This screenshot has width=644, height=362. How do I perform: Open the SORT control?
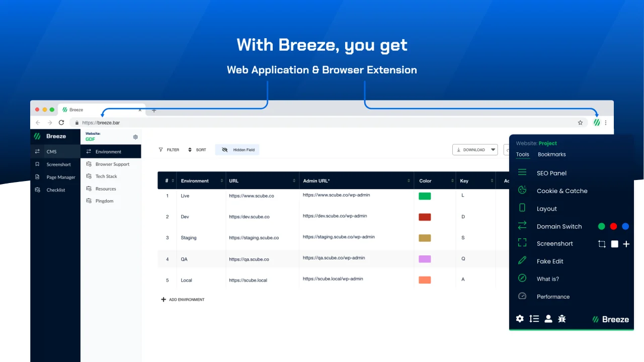pos(197,150)
